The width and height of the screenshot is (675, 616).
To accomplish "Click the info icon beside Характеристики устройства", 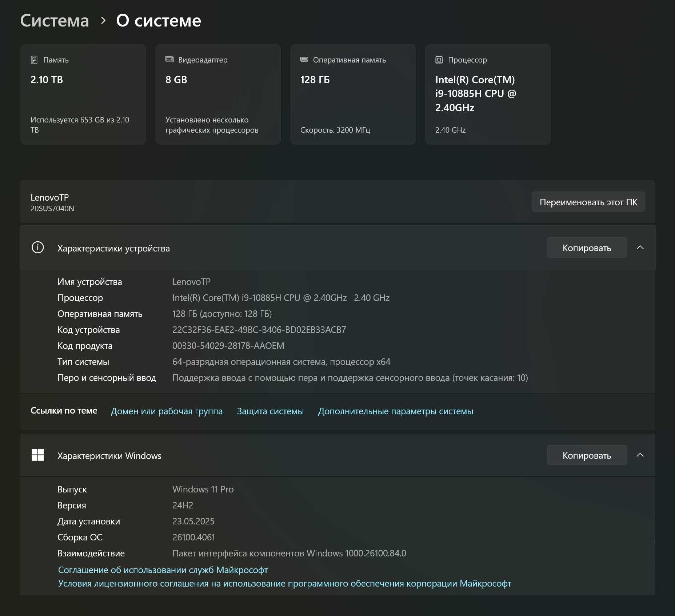I will pos(38,247).
